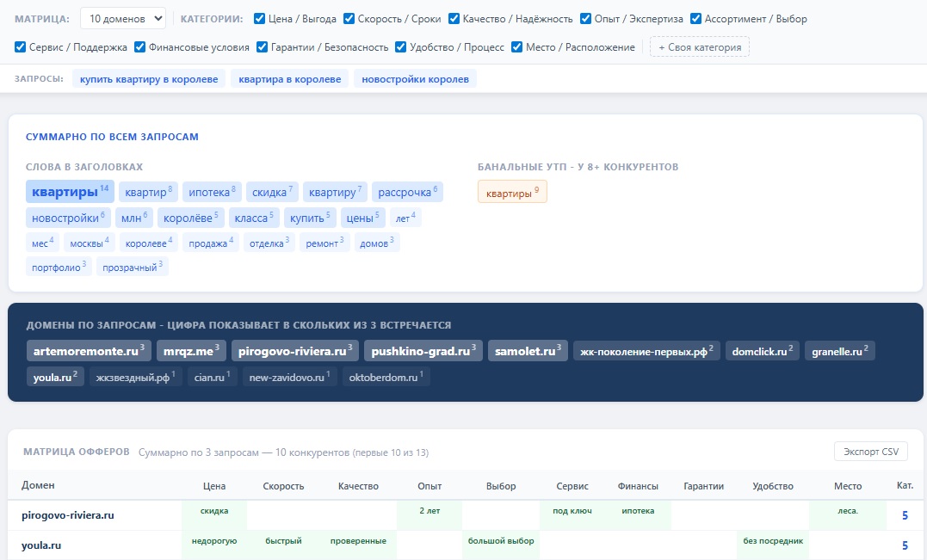
Task: Click domain chip mrqz.me
Action: [191, 350]
